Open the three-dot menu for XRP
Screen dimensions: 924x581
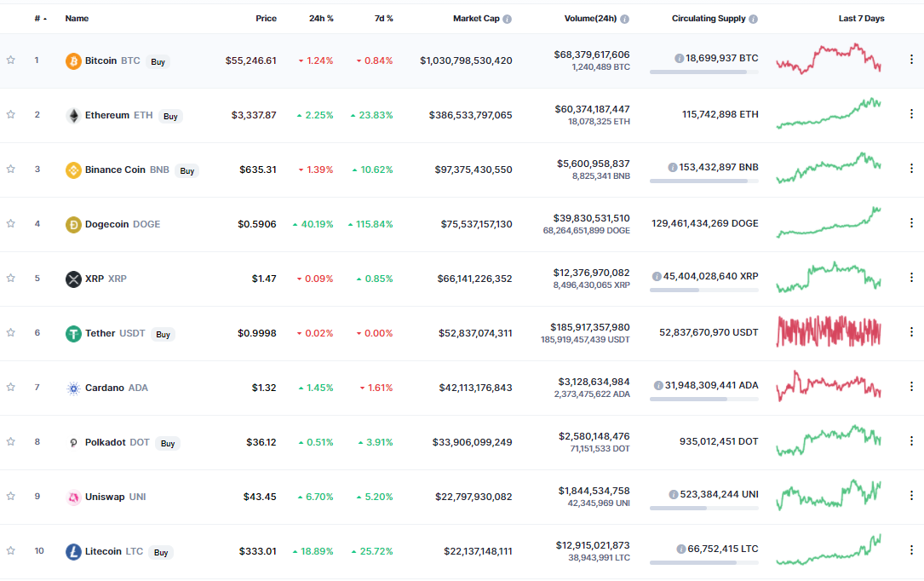pos(911,277)
